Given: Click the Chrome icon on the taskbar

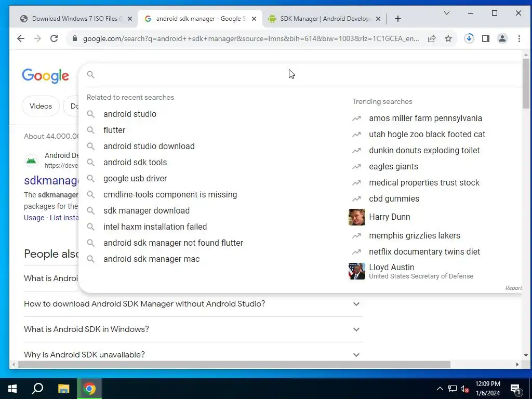Looking at the screenshot, I should pos(89,389).
